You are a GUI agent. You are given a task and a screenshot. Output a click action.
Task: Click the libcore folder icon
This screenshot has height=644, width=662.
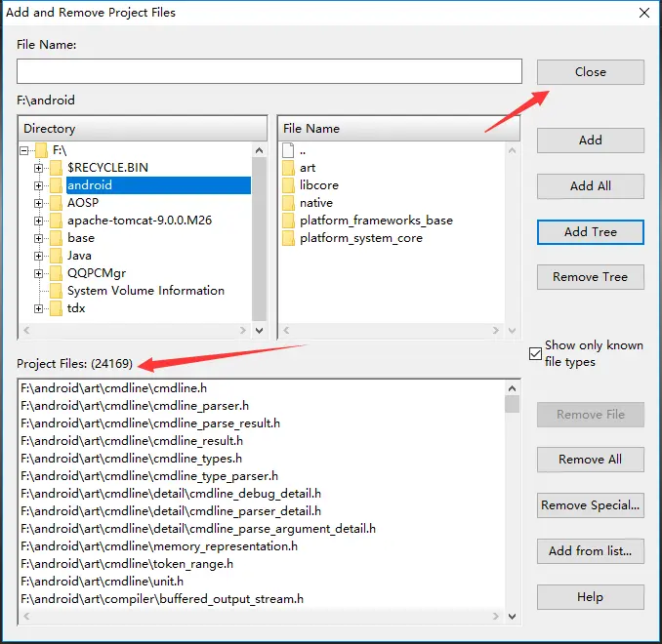(288, 185)
